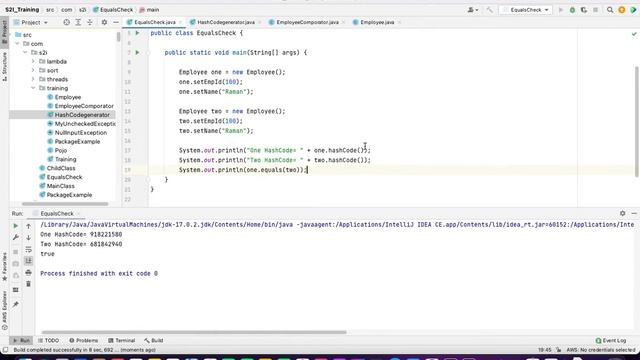Image resolution: width=640 pixels, height=360 pixels.
Task: Switch to Employee.java tab
Action: pos(377,22)
